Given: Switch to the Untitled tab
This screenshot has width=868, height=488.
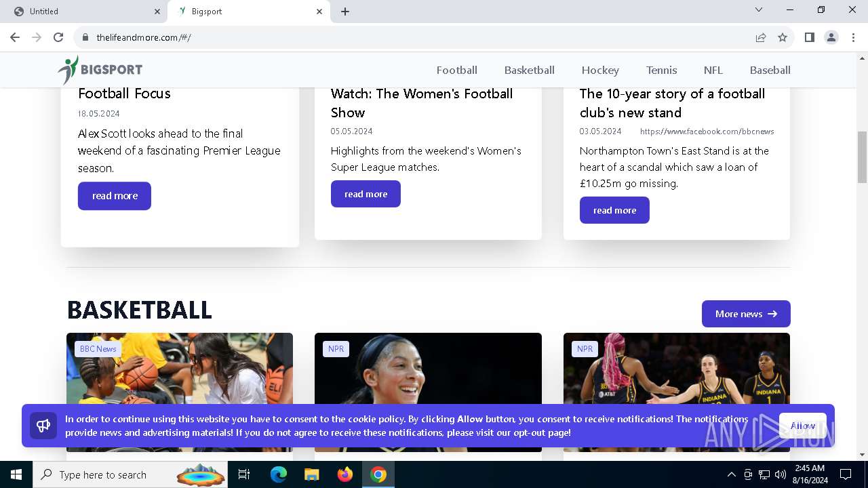Looking at the screenshot, I should click(x=84, y=12).
